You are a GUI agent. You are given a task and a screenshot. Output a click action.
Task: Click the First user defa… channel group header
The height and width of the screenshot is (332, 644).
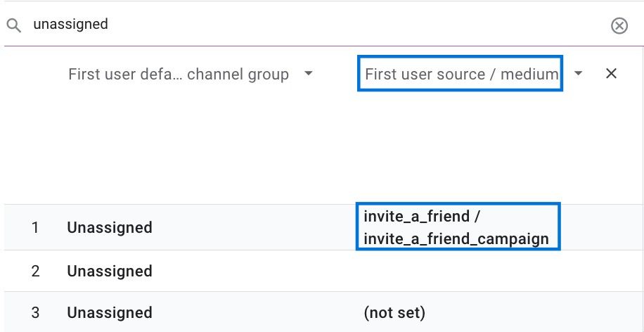(179, 74)
